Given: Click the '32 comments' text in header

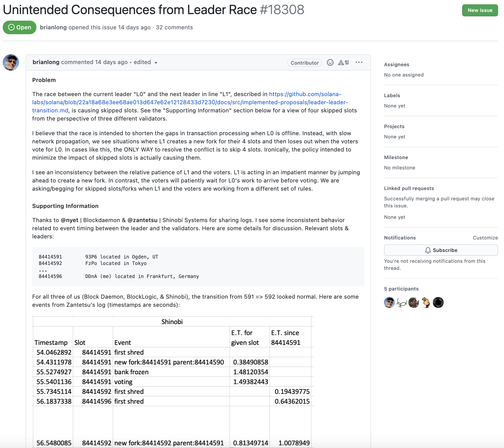Looking at the screenshot, I should tap(174, 27).
